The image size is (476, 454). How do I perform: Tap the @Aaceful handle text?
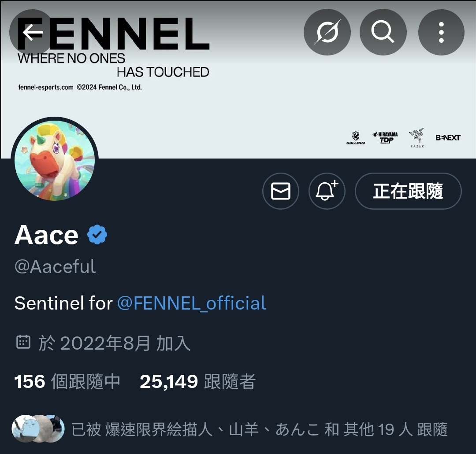click(55, 266)
